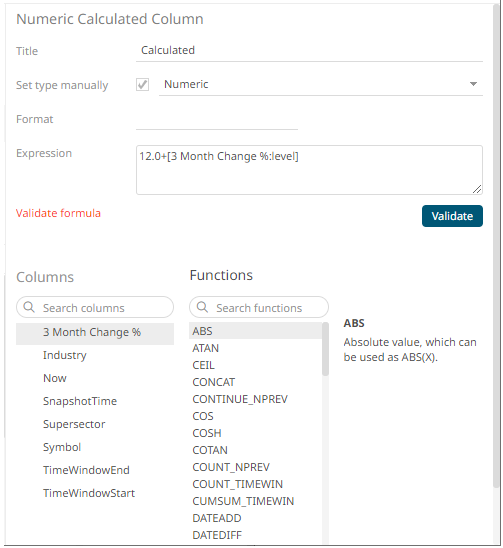
Task: Select the SnapshotTime column
Action: 95,401
